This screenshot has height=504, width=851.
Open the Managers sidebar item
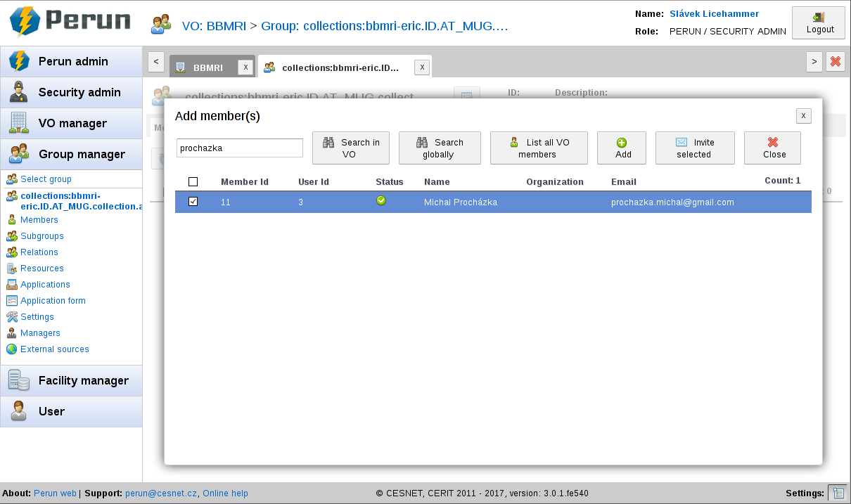coord(40,333)
